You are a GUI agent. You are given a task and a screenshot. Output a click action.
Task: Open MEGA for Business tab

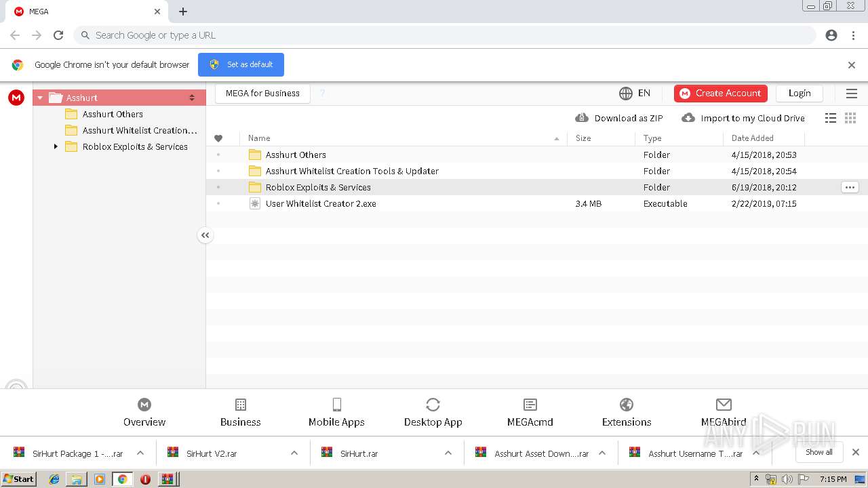(x=262, y=94)
